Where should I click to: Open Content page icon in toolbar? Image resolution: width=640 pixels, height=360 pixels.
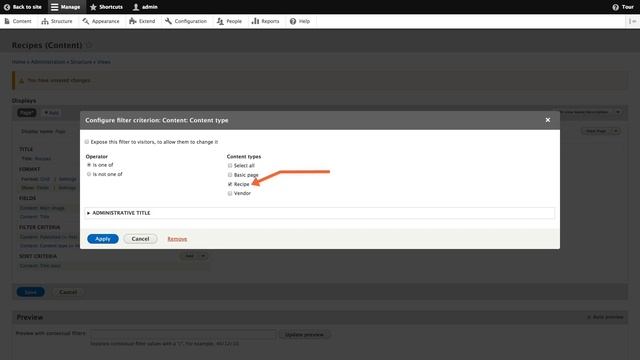7,21
